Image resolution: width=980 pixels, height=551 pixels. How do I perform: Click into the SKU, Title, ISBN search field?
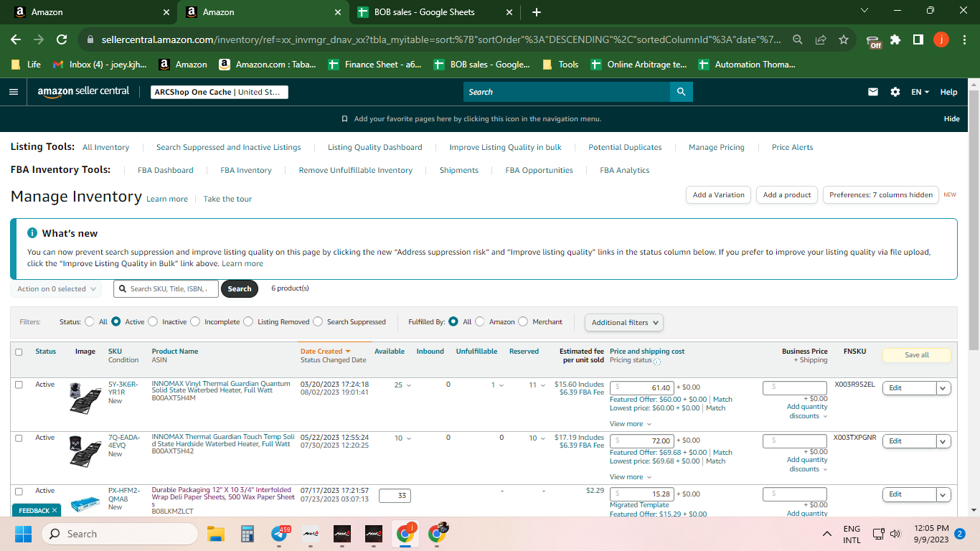[166, 289]
